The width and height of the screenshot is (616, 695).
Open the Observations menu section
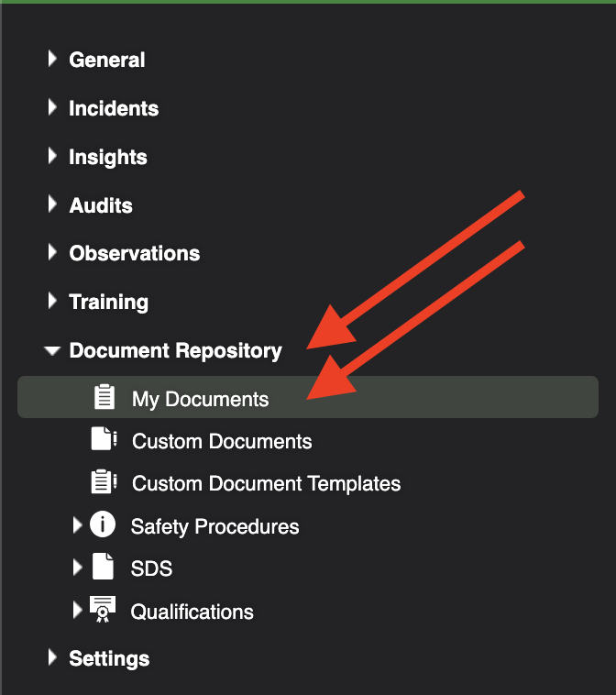[134, 254]
